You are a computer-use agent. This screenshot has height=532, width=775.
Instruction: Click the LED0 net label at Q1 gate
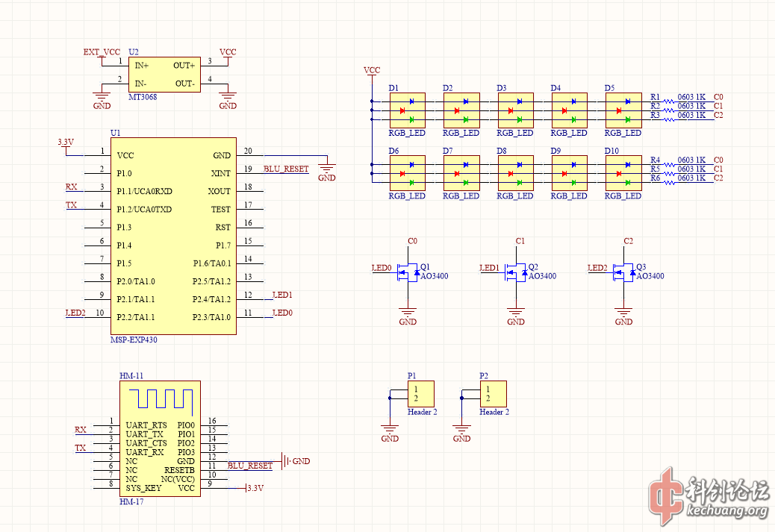pos(381,268)
